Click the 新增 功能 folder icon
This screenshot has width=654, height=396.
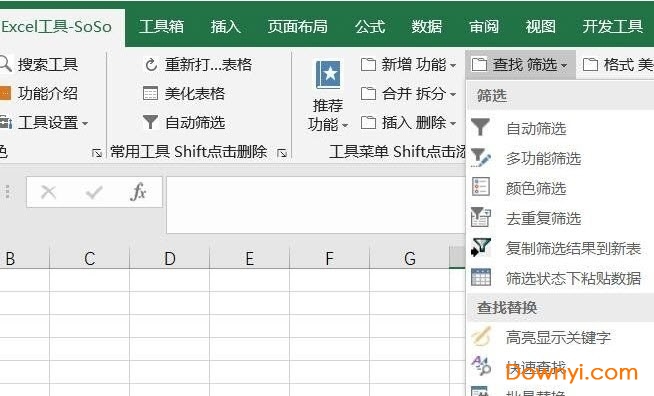368,65
